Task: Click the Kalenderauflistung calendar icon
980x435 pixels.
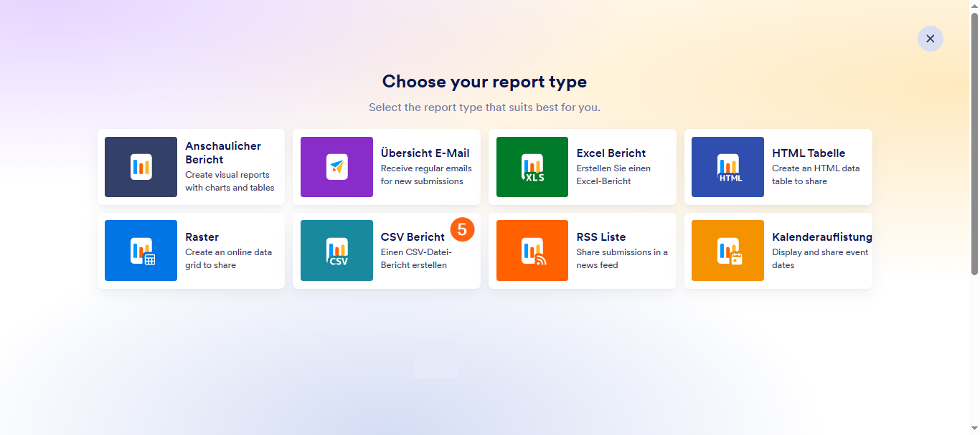Action: (727, 251)
